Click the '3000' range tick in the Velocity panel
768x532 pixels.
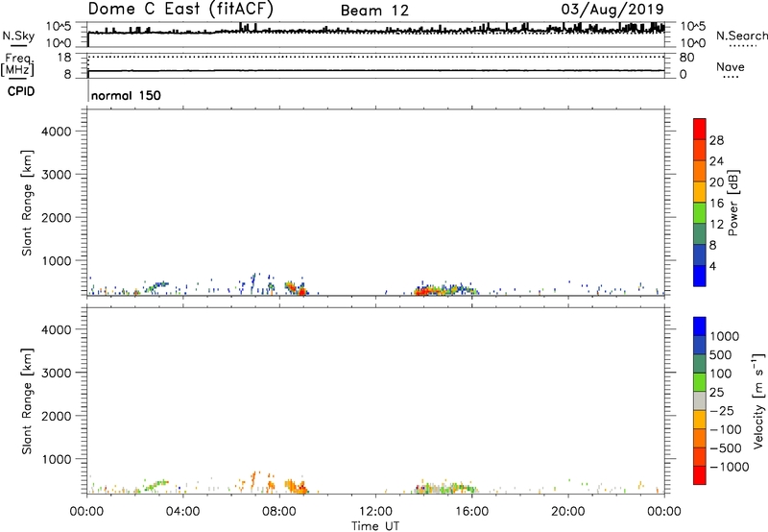(x=57, y=373)
